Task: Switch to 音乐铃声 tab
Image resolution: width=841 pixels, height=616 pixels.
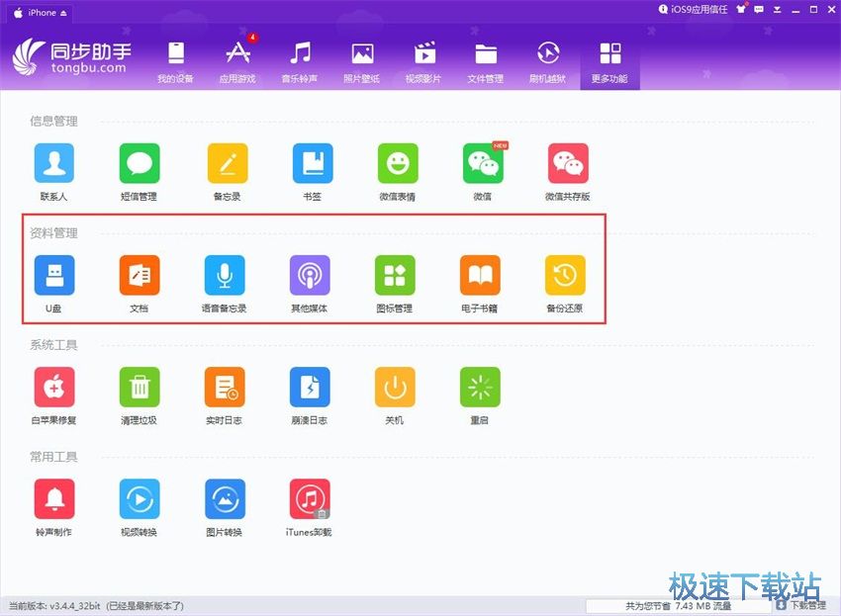Action: tap(300, 62)
